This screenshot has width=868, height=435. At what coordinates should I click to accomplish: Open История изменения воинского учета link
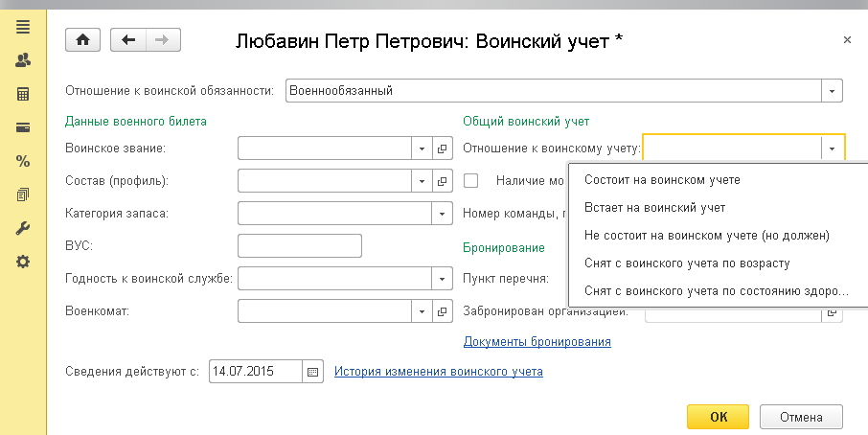438,371
